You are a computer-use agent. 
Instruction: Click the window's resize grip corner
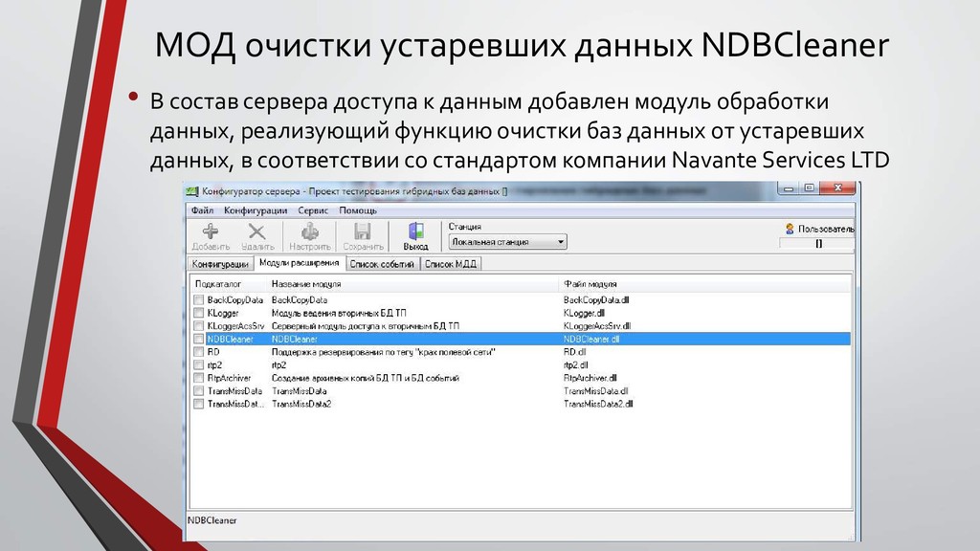click(x=850, y=537)
